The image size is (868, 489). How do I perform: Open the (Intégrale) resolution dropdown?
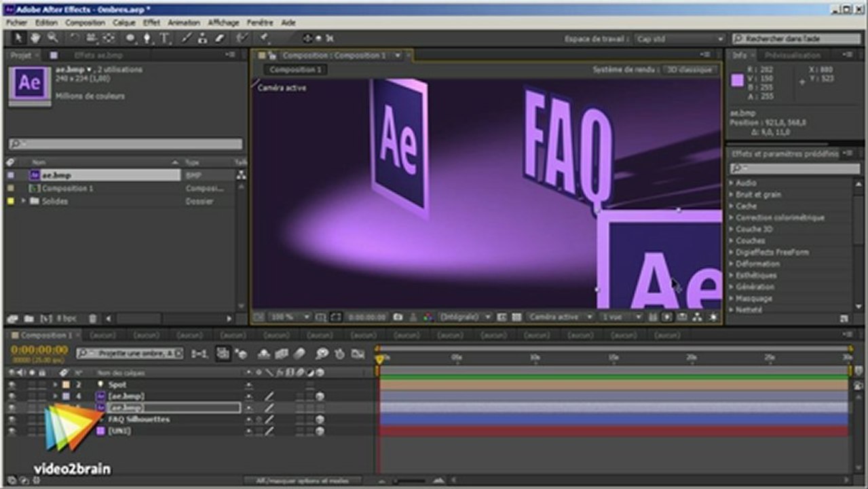(x=466, y=317)
